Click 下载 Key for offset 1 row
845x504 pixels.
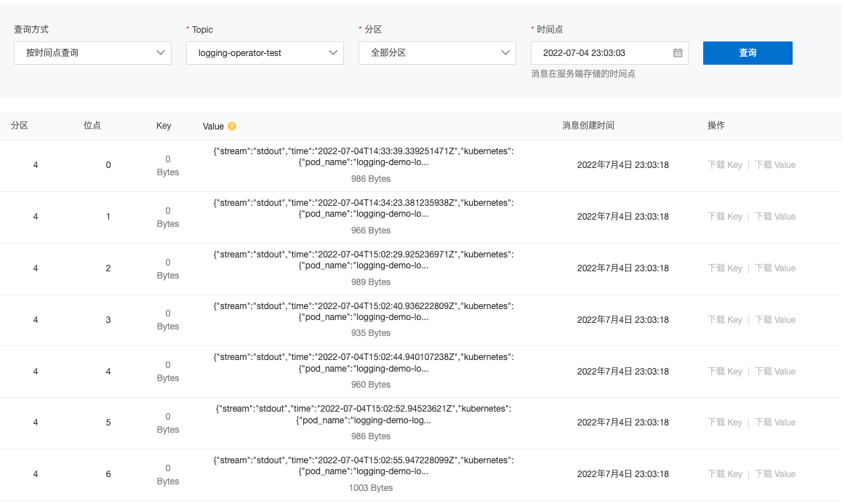[x=724, y=217]
